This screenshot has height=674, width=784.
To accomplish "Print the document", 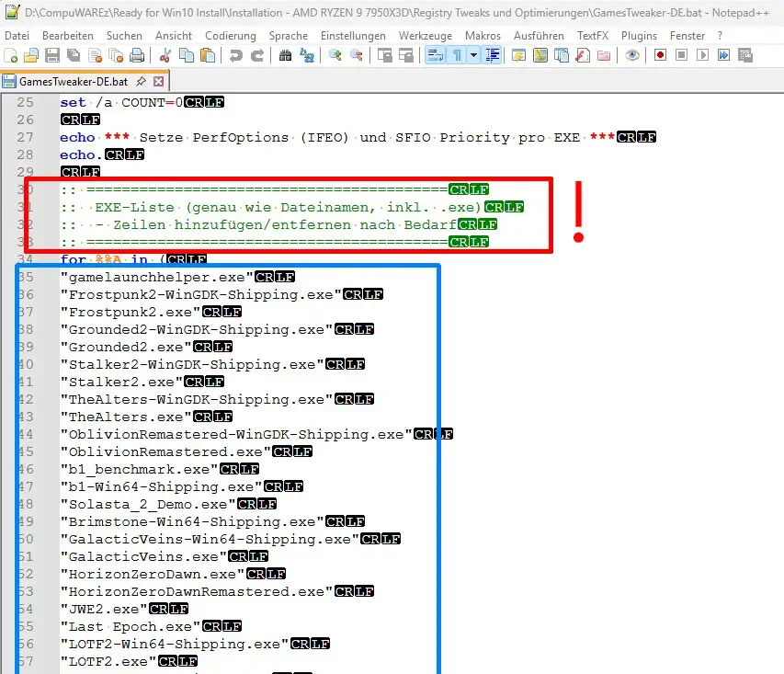I will [139, 56].
